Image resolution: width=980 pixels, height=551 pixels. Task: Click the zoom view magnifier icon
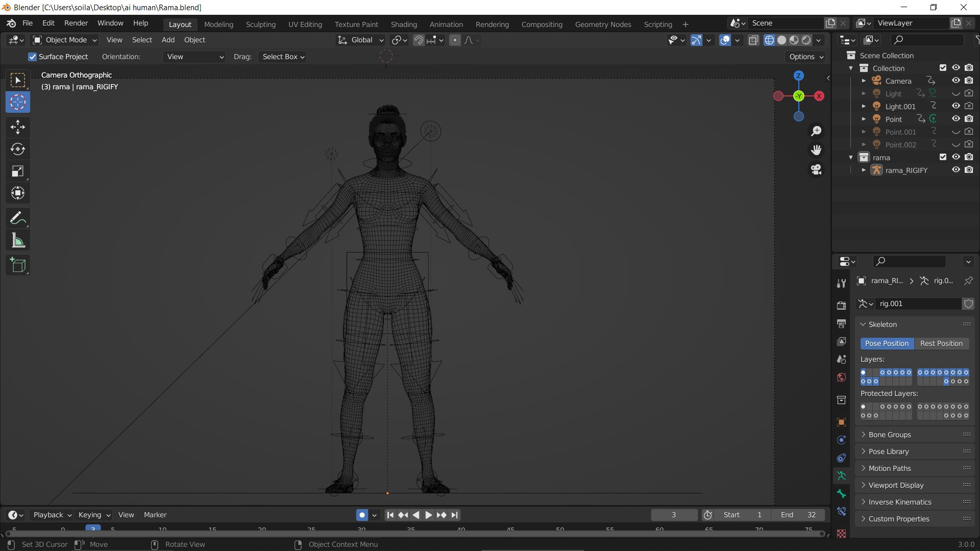coord(816,132)
